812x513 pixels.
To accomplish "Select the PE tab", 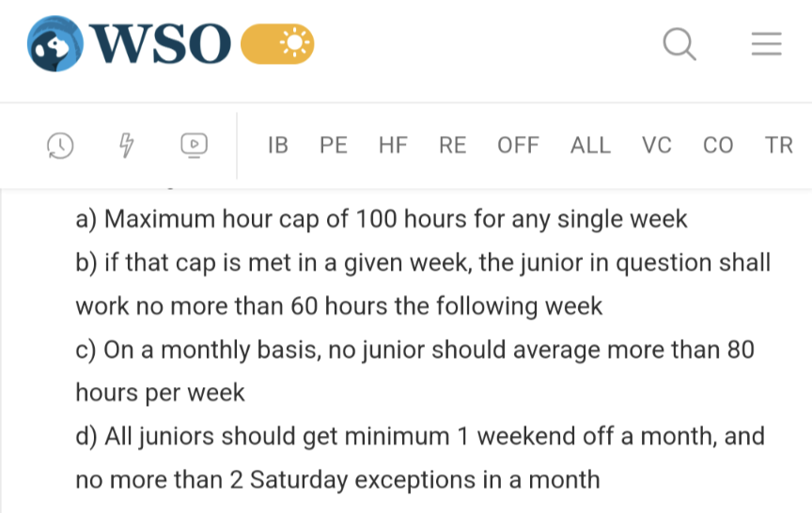I will tap(334, 146).
